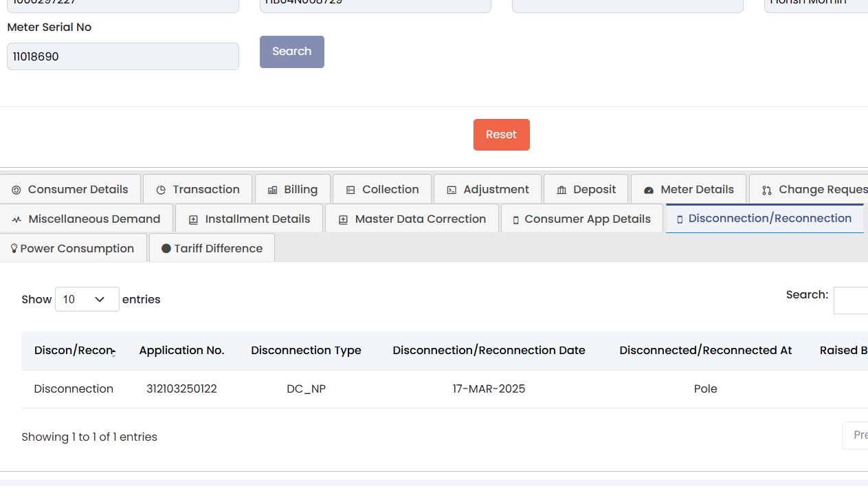Click the Disconnection/Reconnection tab phone icon

pyautogui.click(x=680, y=219)
